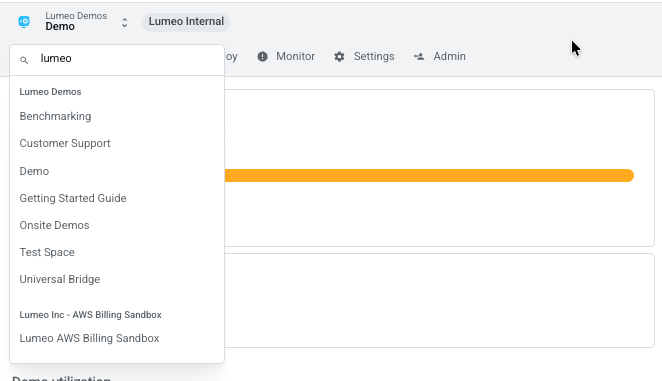This screenshot has width=662, height=381.
Task: Select the Demo workspace from list
Action: (x=34, y=171)
